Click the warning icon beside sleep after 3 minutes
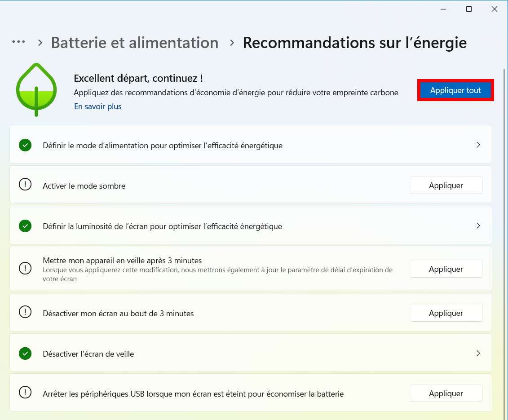This screenshot has width=508, height=420. (25, 268)
